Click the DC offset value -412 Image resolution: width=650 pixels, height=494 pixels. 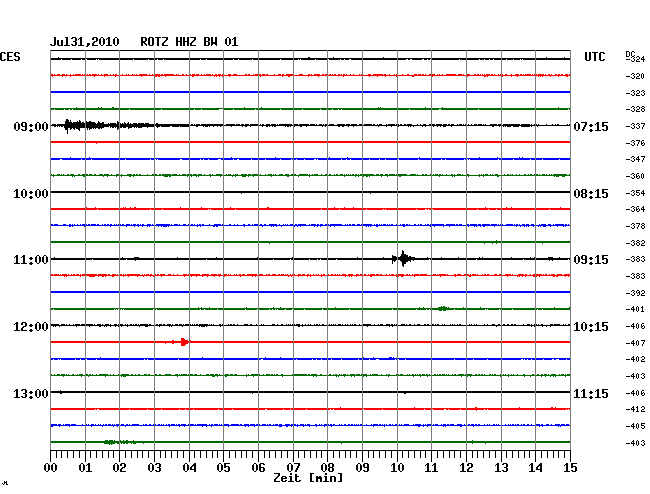tap(635, 409)
